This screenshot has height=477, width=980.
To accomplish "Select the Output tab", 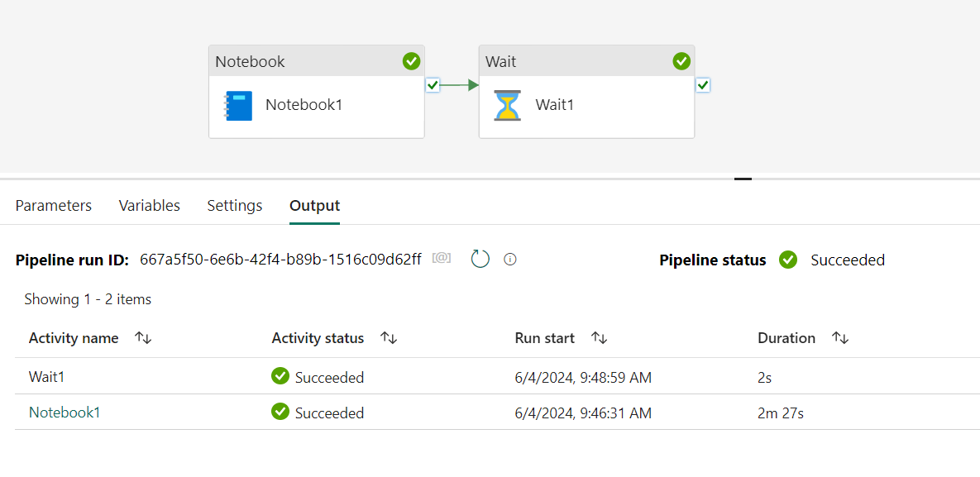I will coord(314,206).
